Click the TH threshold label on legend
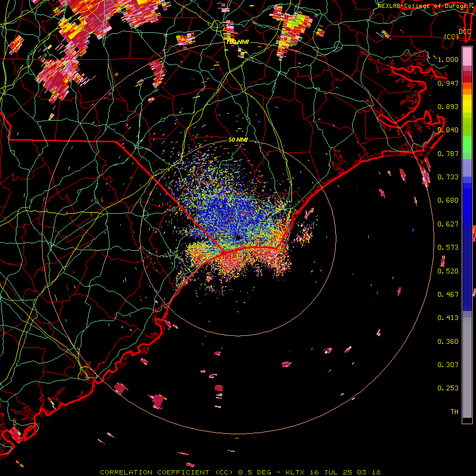 pos(454,412)
